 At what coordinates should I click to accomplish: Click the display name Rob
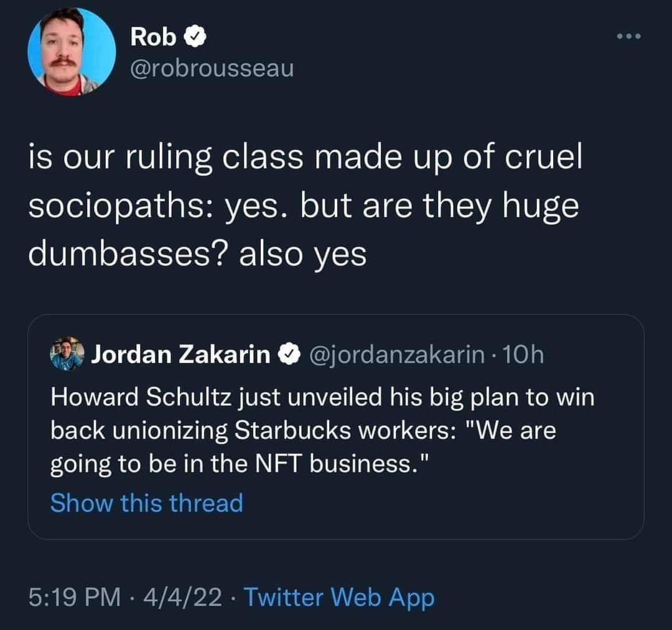pos(153,39)
